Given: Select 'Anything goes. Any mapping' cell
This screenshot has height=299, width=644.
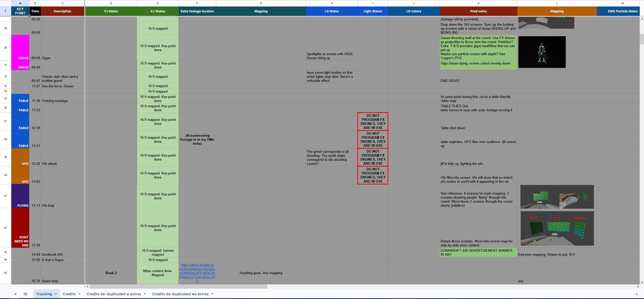Looking at the screenshot, I should [x=261, y=273].
